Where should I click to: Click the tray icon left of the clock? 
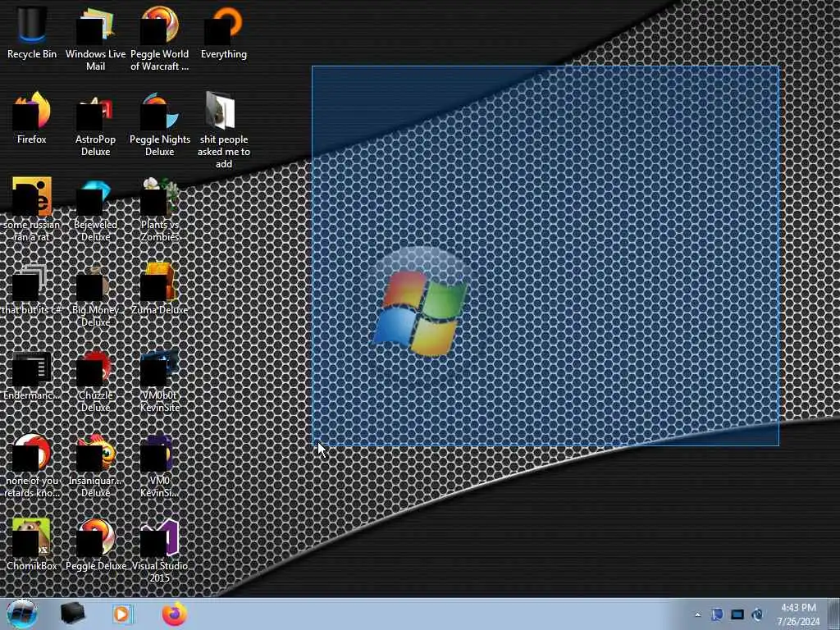point(757,614)
